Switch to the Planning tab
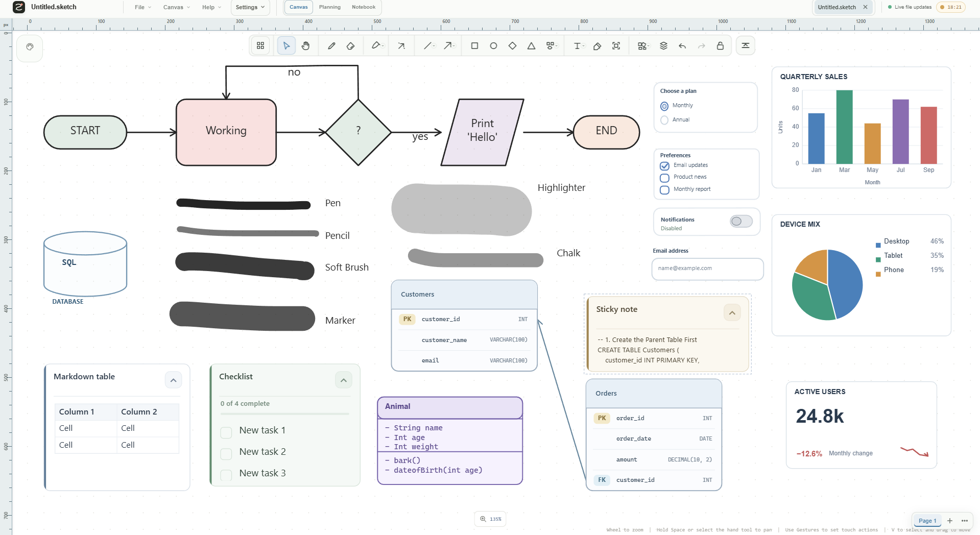This screenshot has height=535, width=980. [330, 7]
